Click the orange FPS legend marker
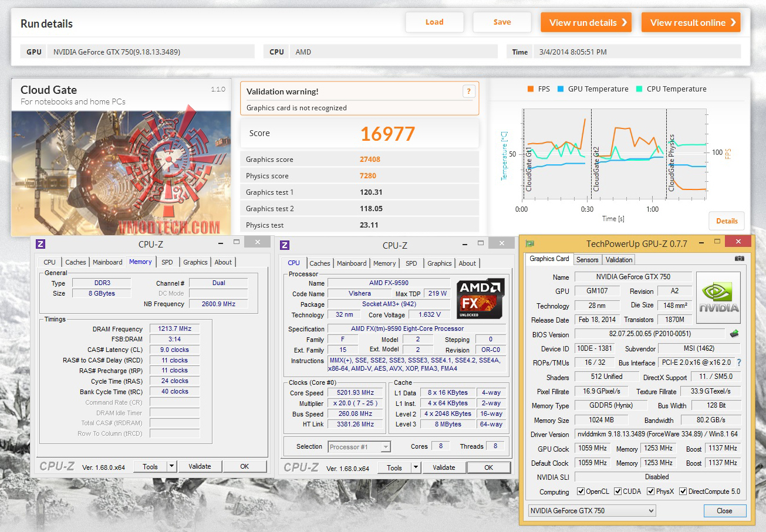Screen dimensions: 766x532 point(531,89)
